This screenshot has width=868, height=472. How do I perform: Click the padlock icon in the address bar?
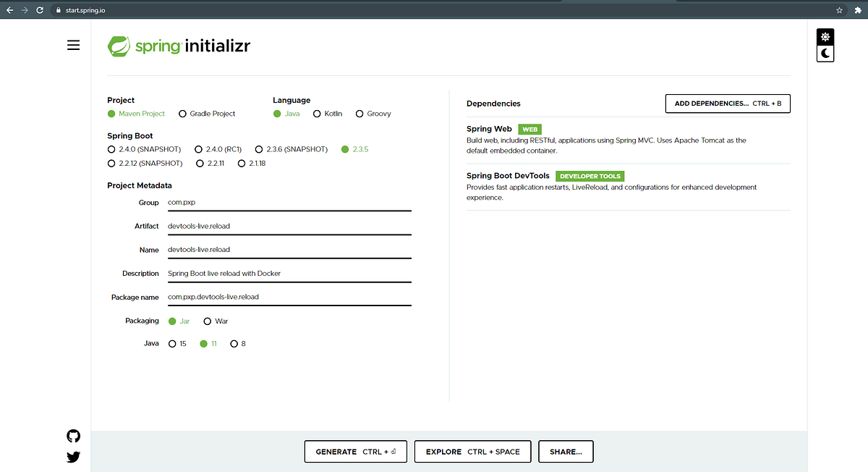57,10
